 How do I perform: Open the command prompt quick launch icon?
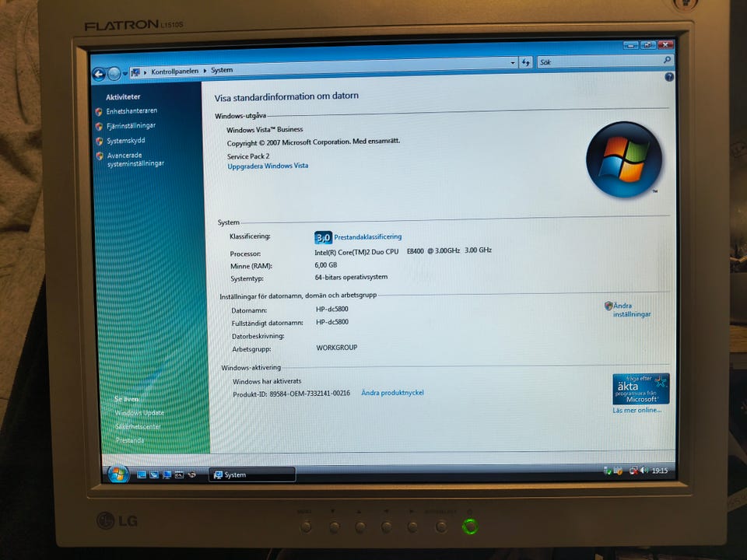pyautogui.click(x=179, y=474)
